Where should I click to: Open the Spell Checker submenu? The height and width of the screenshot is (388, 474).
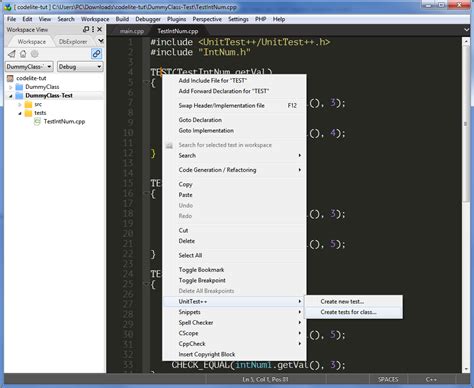(x=234, y=323)
